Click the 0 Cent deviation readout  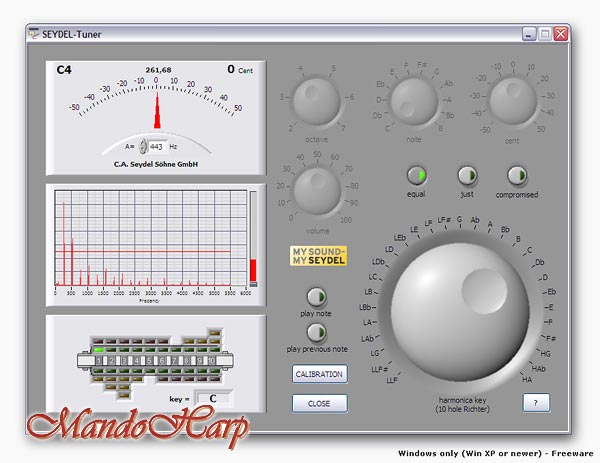pos(240,69)
